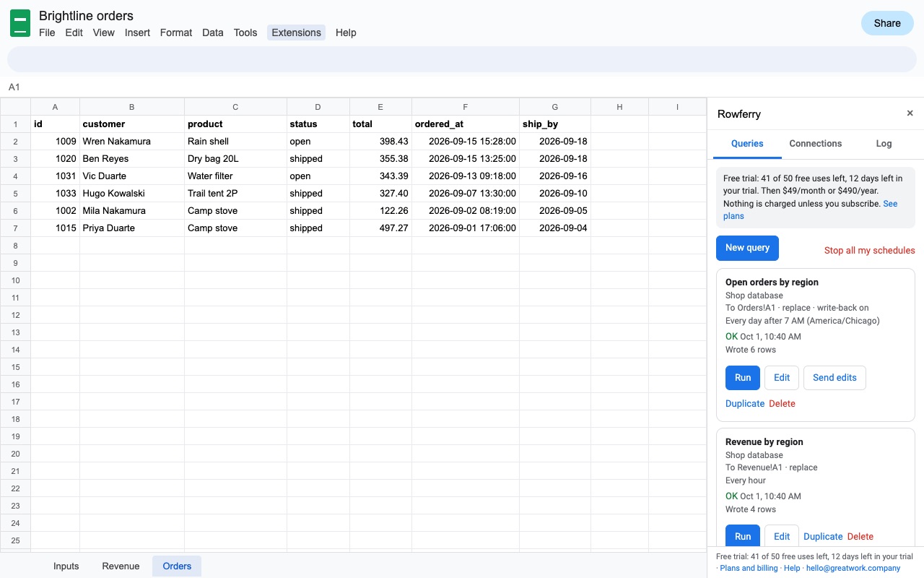This screenshot has height=578, width=924.
Task: Click the A1 cell reference box
Action: point(14,87)
